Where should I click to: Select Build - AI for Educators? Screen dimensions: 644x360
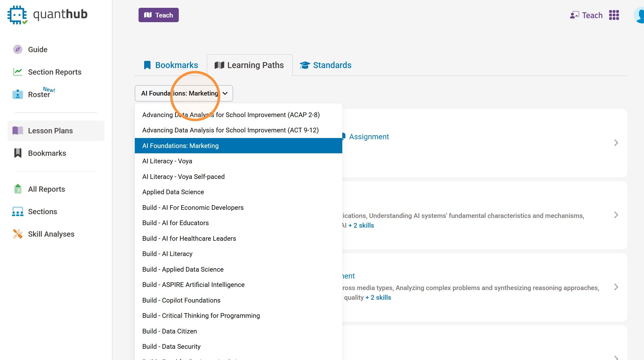tap(238, 223)
